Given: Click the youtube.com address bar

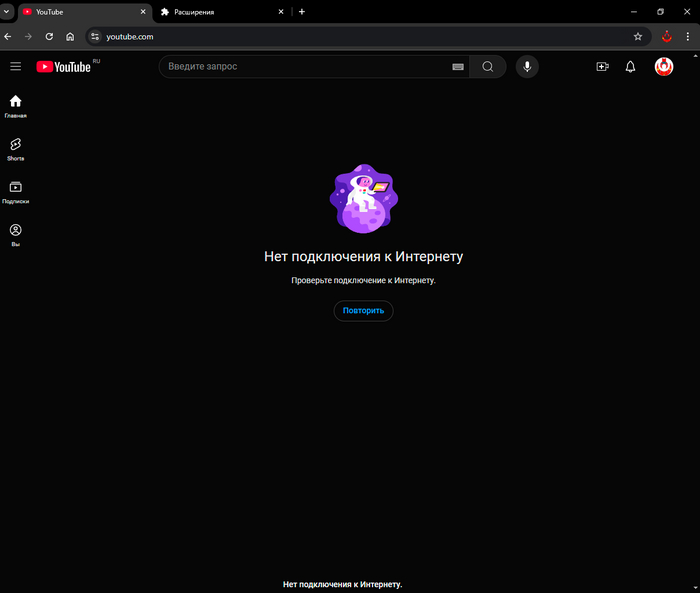Looking at the screenshot, I should point(366,37).
